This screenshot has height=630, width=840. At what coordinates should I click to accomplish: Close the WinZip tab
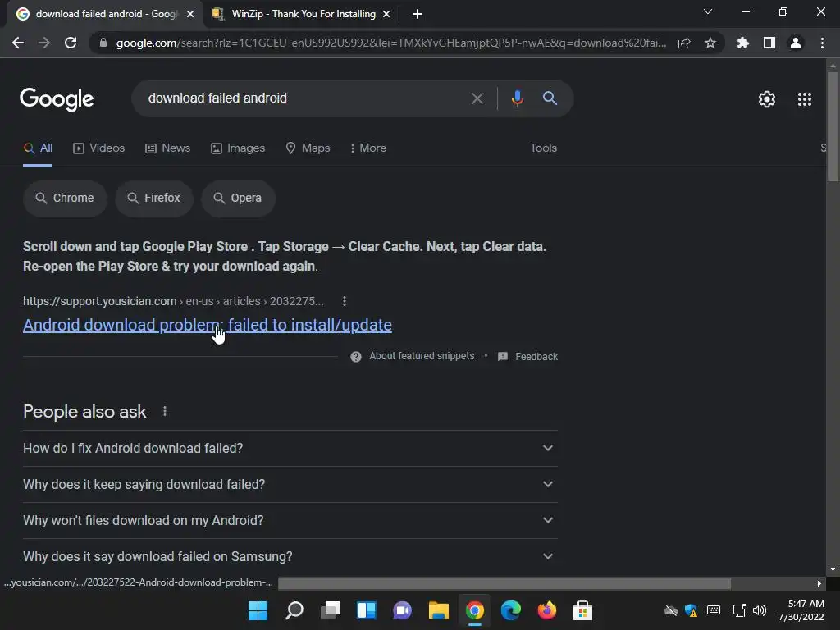coord(386,15)
